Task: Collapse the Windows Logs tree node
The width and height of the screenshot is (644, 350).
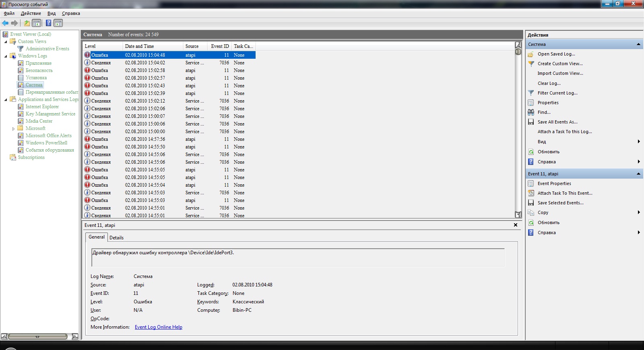Action: point(6,56)
